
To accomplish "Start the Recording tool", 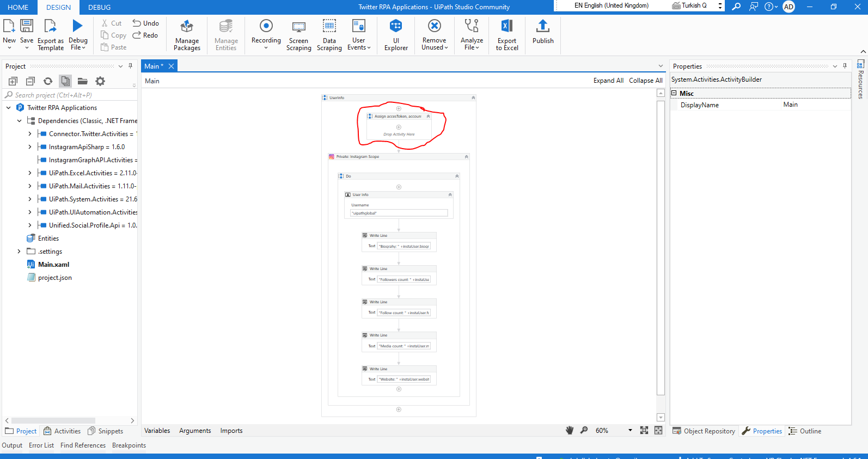I will tap(266, 26).
